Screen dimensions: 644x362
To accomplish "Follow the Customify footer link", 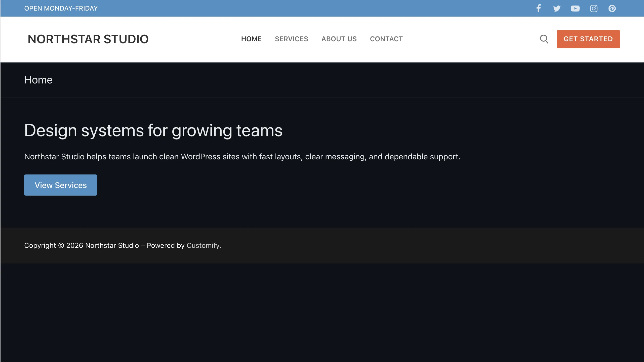I will [x=203, y=245].
